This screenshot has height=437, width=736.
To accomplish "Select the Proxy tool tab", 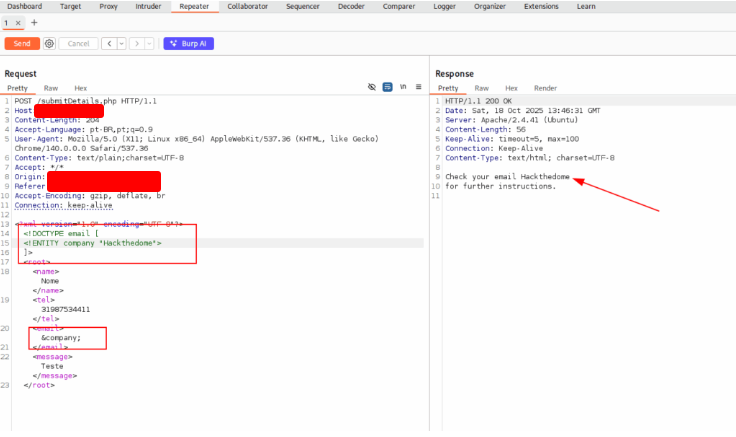I will [107, 6].
